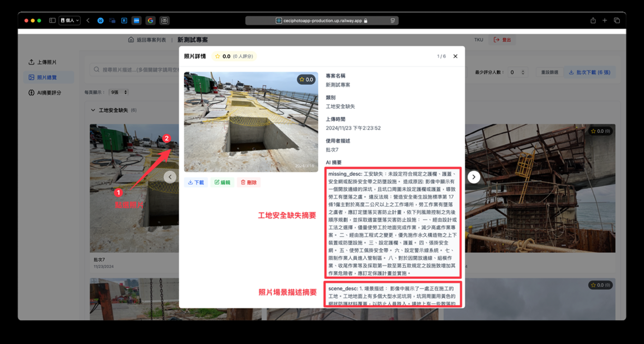The height and width of the screenshot is (344, 644).
Task: Click the 2024/11/23 下午2:23:52 upload time
Action: (x=353, y=128)
